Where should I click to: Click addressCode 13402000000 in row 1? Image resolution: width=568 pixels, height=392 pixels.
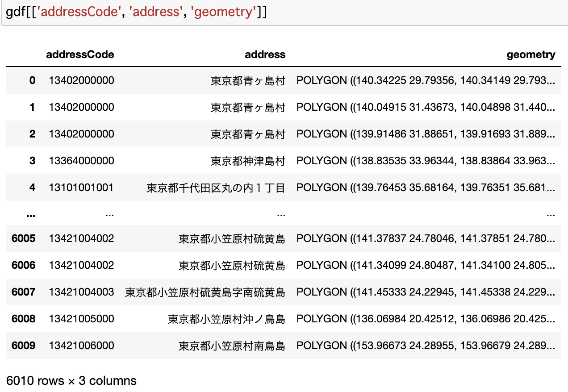[82, 107]
